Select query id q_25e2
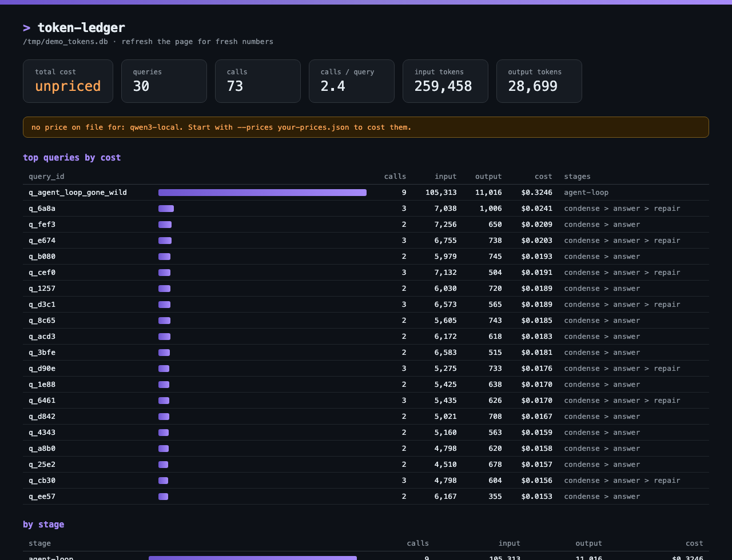The height and width of the screenshot is (560, 732). click(x=42, y=465)
